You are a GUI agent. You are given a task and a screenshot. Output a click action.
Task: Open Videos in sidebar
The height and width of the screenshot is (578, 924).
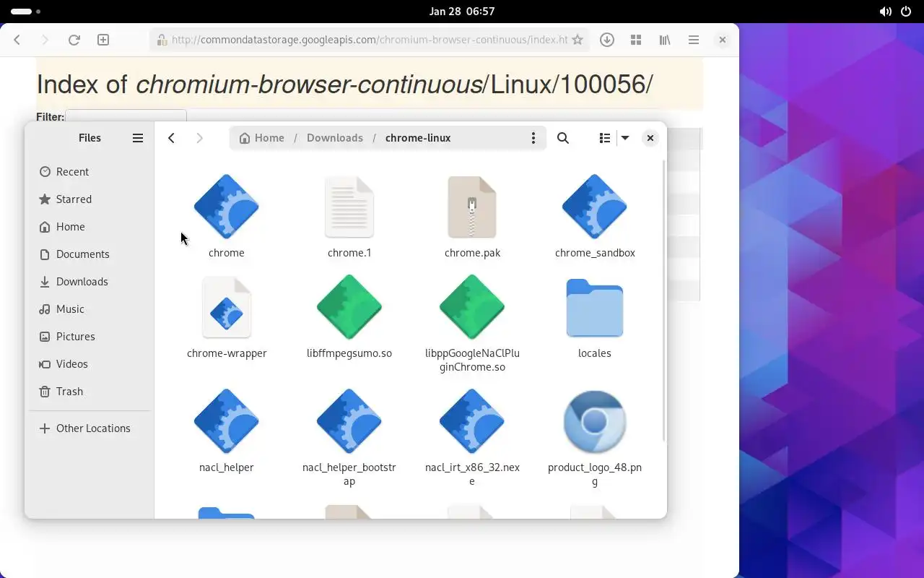90,364
